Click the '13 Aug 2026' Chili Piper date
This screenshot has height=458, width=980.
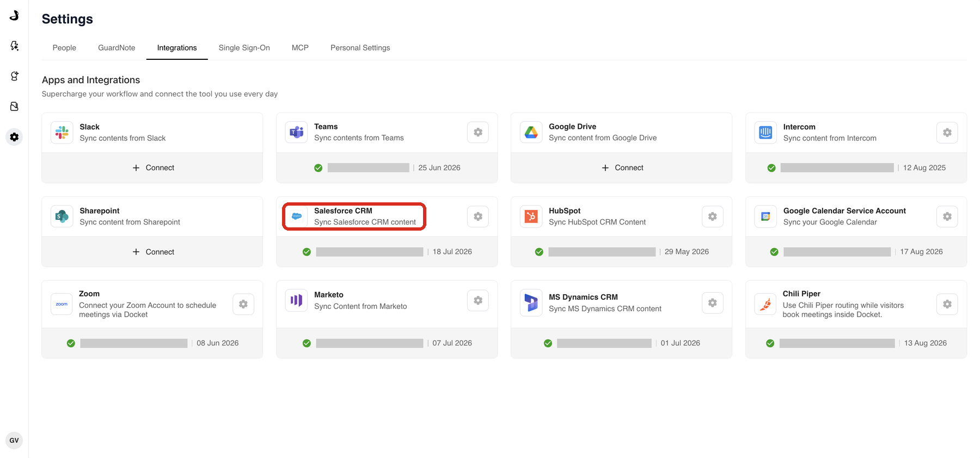coord(926,343)
